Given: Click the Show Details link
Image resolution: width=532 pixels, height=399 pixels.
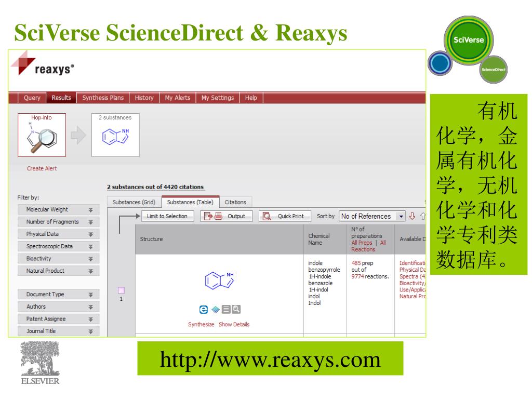Looking at the screenshot, I should [x=234, y=324].
